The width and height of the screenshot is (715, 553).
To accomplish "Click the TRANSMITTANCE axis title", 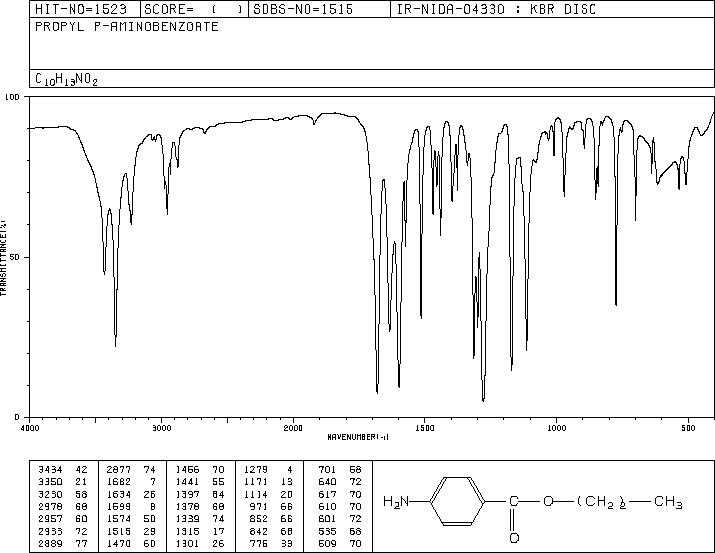I will tap(3, 258).
